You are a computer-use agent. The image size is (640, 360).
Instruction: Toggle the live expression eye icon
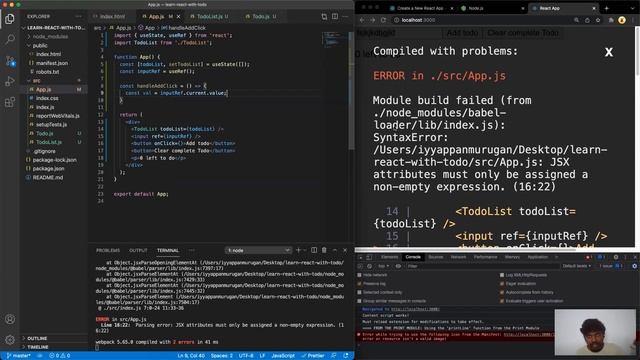(398, 266)
